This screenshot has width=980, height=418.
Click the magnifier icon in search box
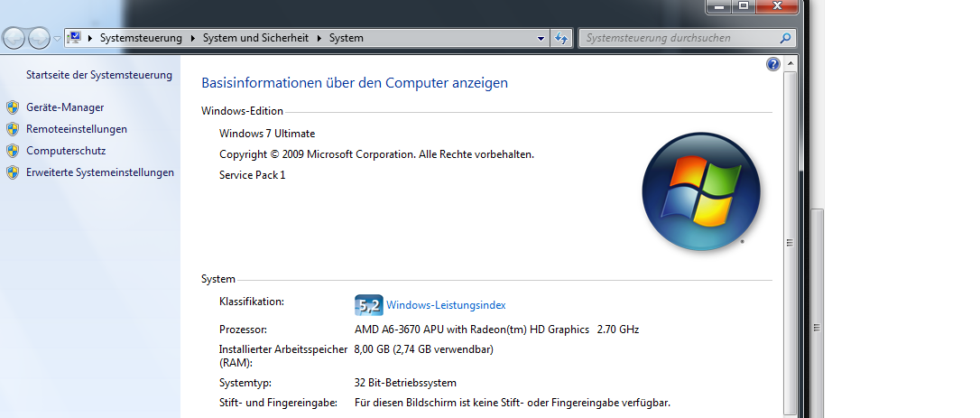pyautogui.click(x=784, y=38)
